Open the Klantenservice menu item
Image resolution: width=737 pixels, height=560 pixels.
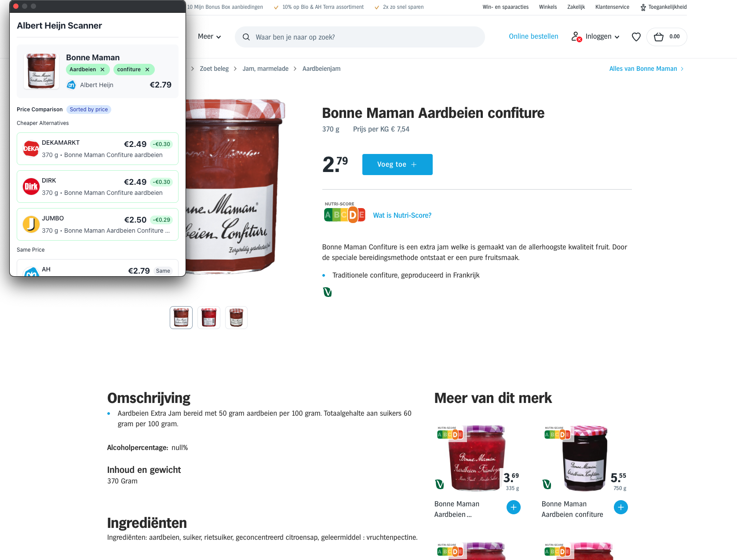pyautogui.click(x=612, y=7)
